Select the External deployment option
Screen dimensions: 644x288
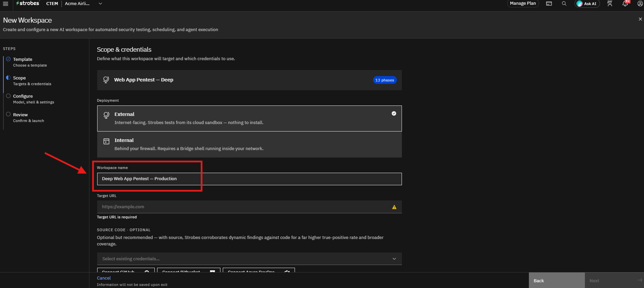pyautogui.click(x=250, y=118)
